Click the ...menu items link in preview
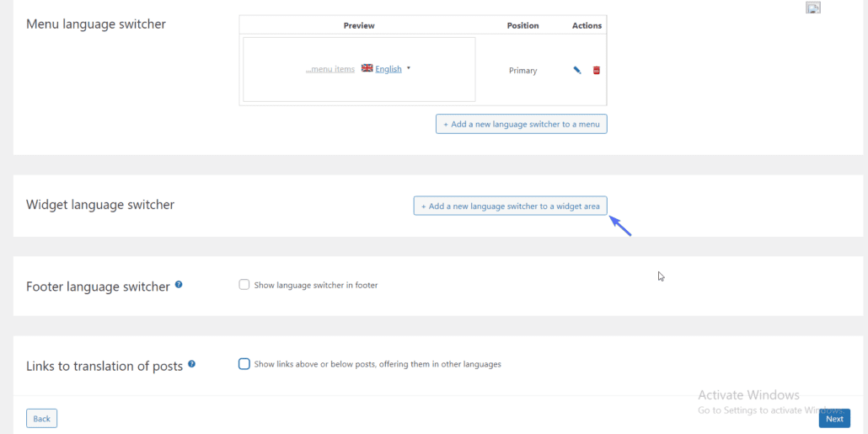The width and height of the screenshot is (868, 434). pos(330,69)
